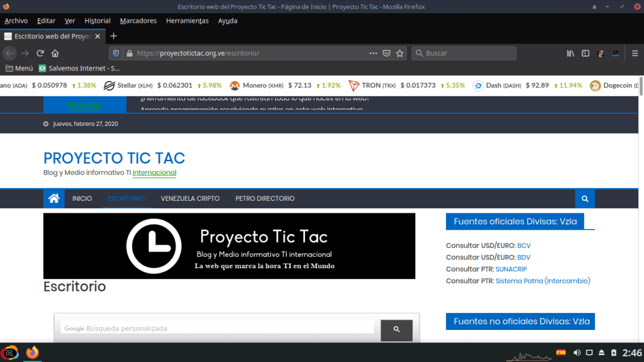Open the BCV exchange rate link
The height and width of the screenshot is (362, 644).
click(x=524, y=246)
